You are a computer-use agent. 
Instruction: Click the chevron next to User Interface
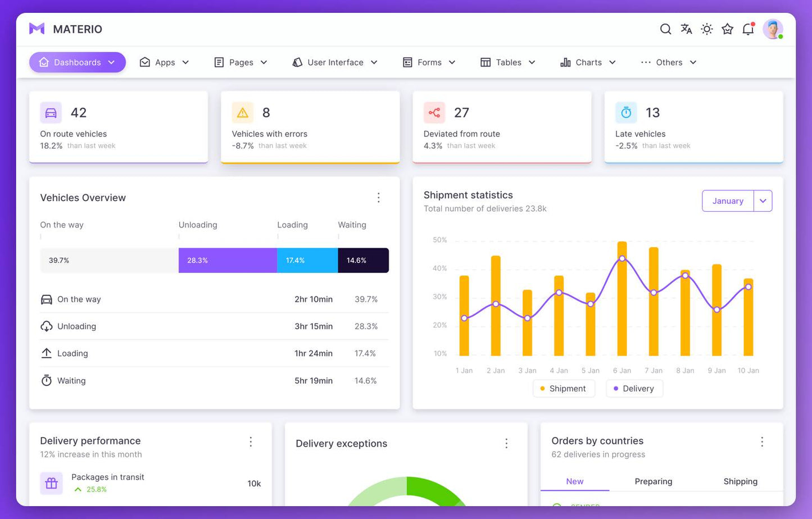pyautogui.click(x=374, y=62)
